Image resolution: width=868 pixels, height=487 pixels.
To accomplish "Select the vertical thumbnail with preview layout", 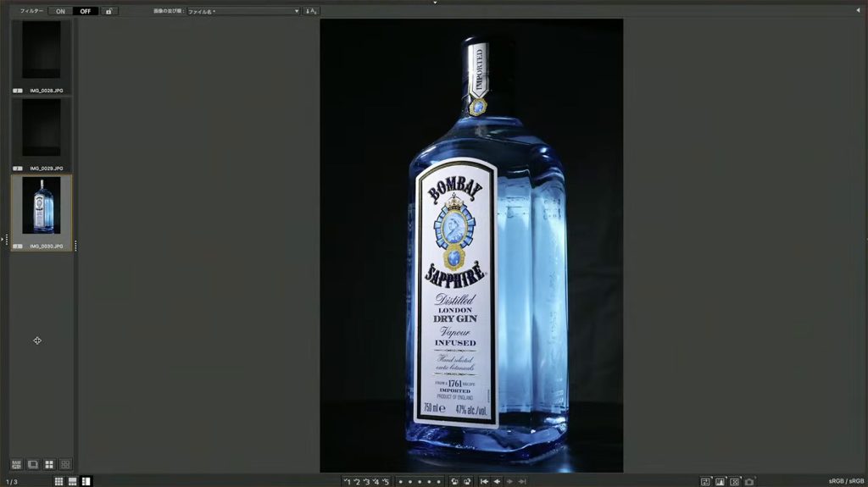I will click(86, 481).
